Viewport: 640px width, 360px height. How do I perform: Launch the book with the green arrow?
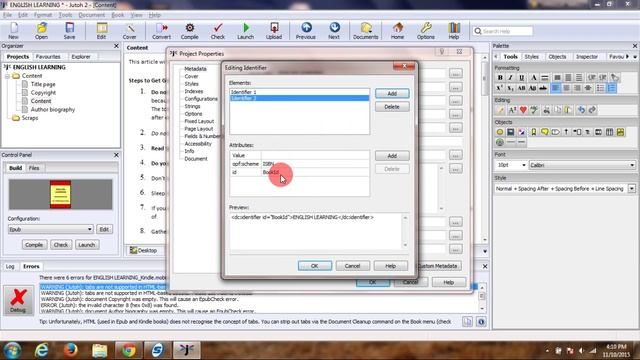click(245, 31)
